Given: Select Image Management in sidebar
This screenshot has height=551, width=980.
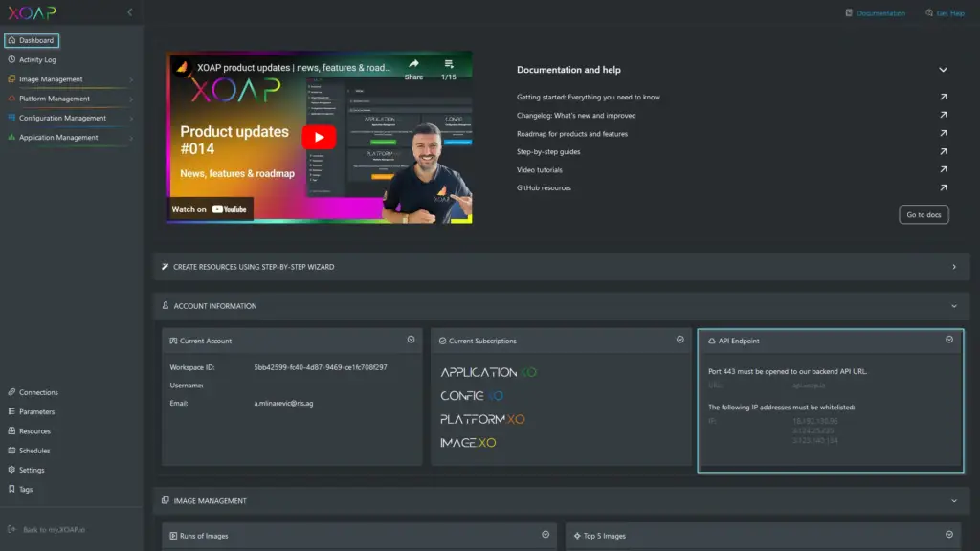Looking at the screenshot, I should pyautogui.click(x=51, y=79).
